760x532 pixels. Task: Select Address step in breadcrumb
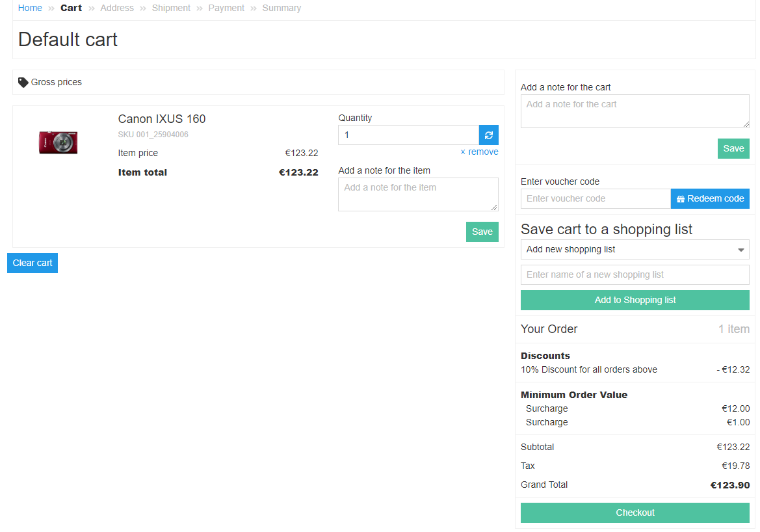point(117,8)
